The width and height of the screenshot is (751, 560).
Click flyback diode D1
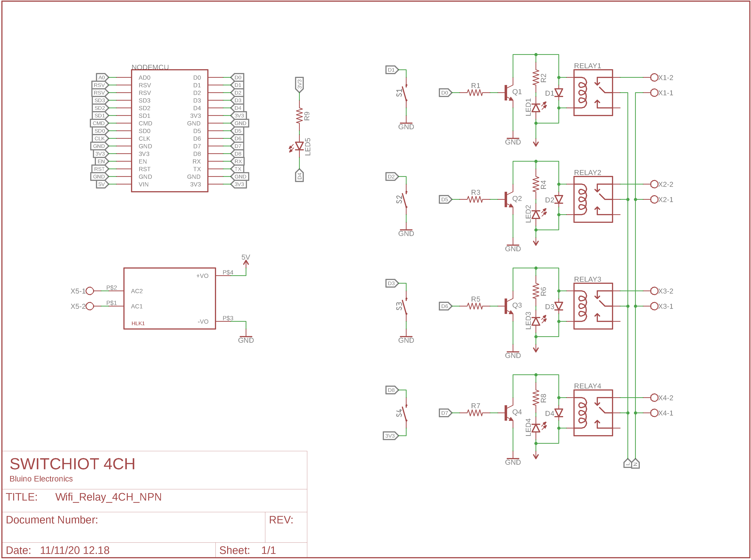pyautogui.click(x=559, y=93)
